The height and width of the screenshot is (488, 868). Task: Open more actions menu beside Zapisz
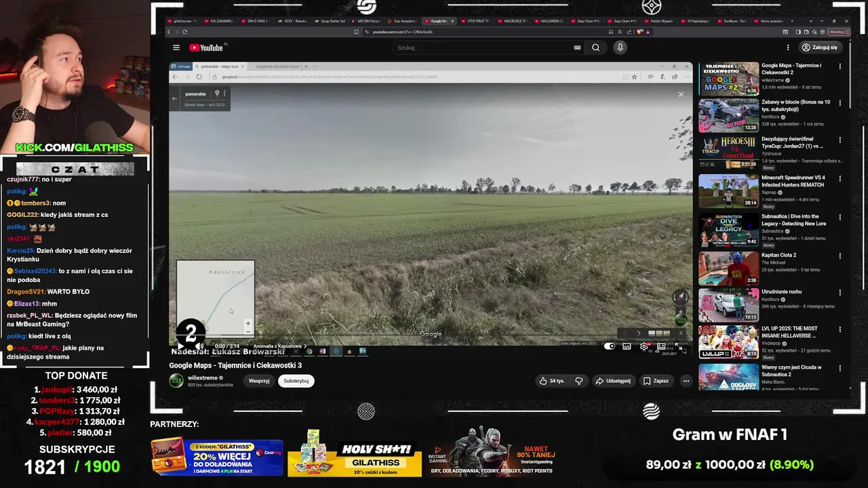pyautogui.click(x=686, y=381)
